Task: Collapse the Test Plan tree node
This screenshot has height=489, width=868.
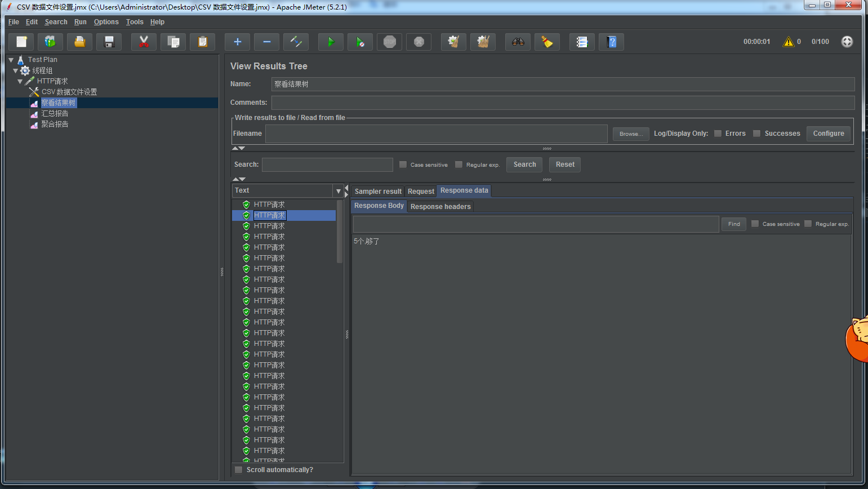Action: [x=11, y=60]
